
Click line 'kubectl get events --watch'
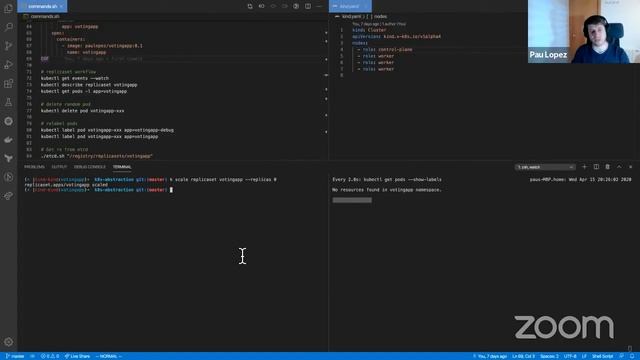click(x=75, y=78)
